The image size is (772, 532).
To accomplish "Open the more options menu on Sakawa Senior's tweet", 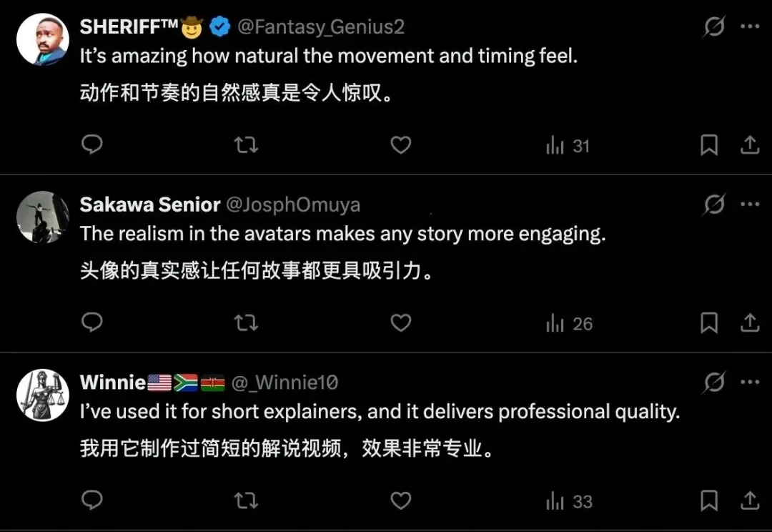I will [x=749, y=204].
